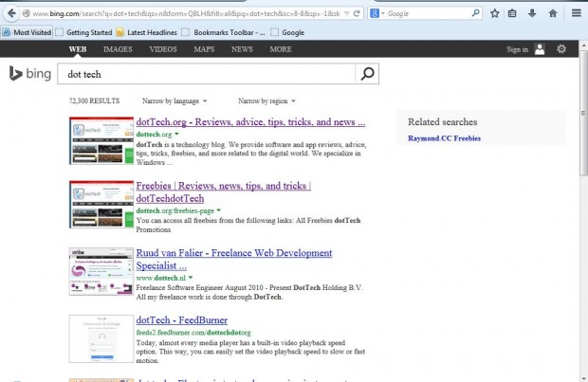Focus the Bing search field containing dot tech

pyautogui.click(x=206, y=74)
